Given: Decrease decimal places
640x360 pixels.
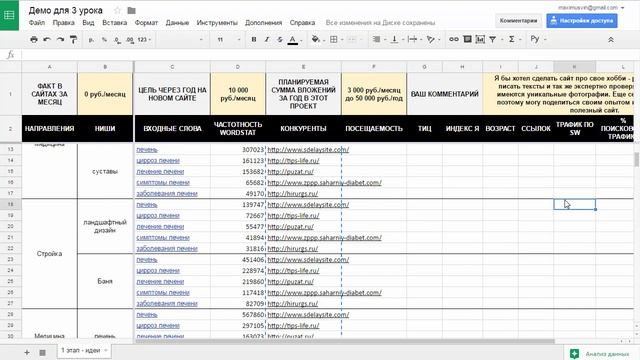Looking at the screenshot, I should point(117,40).
